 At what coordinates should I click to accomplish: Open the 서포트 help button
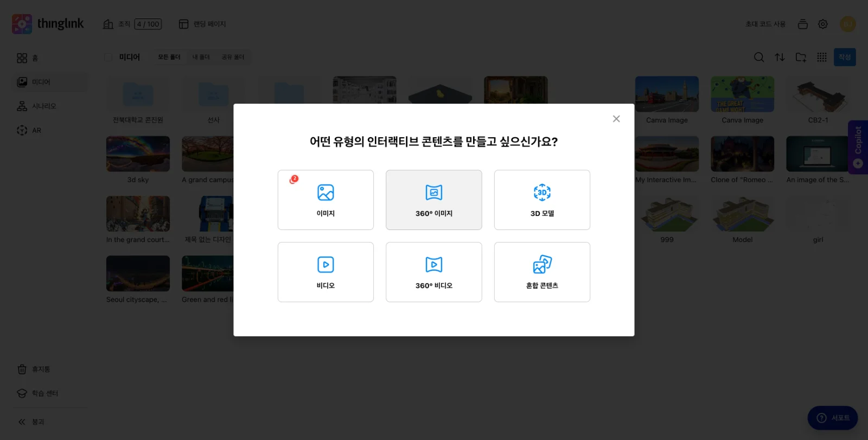833,418
